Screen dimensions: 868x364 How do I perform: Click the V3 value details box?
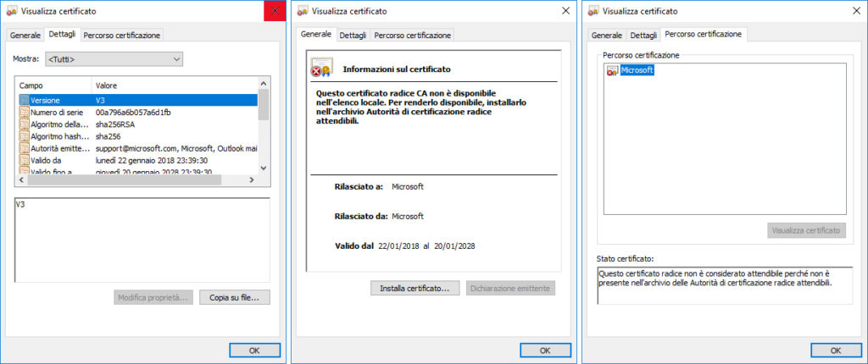[x=142, y=240]
